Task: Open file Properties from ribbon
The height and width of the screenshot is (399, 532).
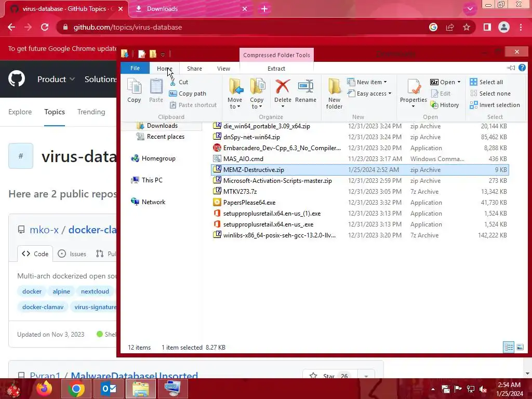Action: tap(413, 92)
